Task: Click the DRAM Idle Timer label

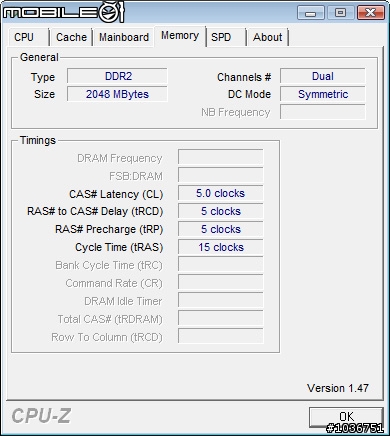Action: pyautogui.click(x=123, y=301)
